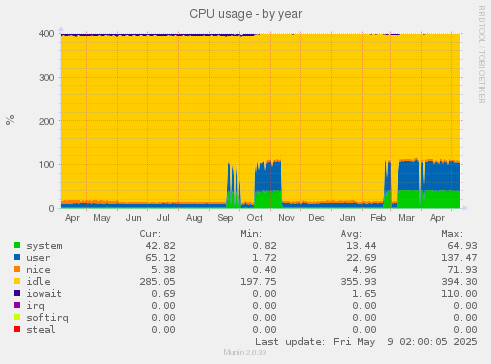Click the red steal legend swatch

click(17, 329)
